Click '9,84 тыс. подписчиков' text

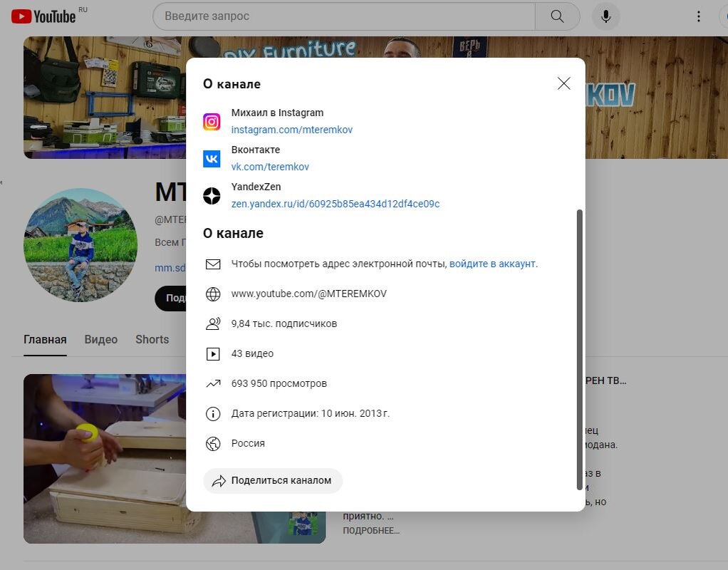(284, 323)
